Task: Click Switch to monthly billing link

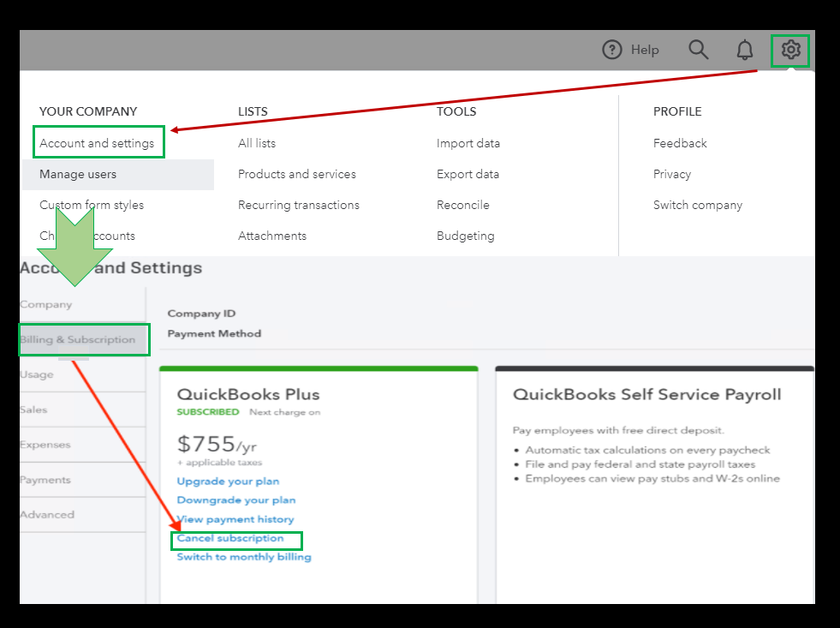Action: (x=244, y=557)
